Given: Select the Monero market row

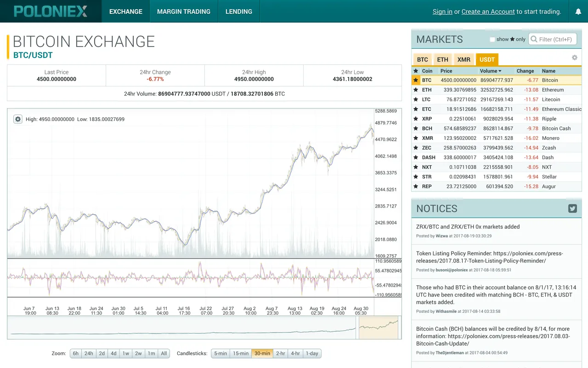Looking at the screenshot, I should [x=497, y=138].
